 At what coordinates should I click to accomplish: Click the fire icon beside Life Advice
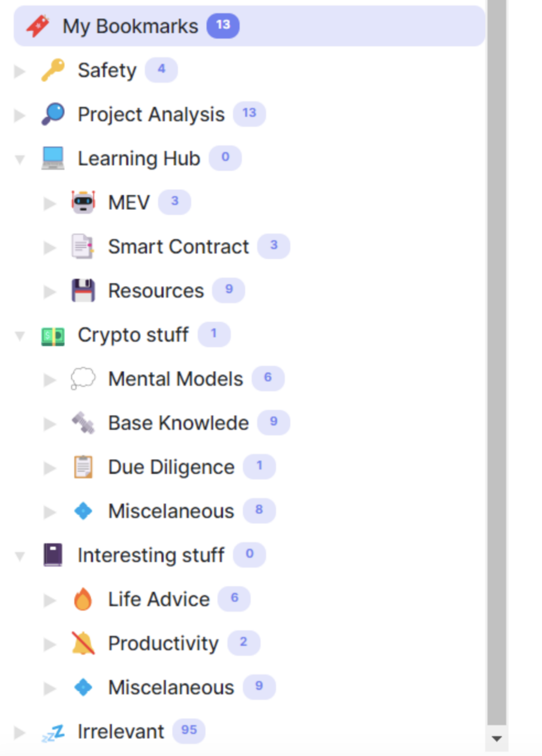pyautogui.click(x=83, y=599)
